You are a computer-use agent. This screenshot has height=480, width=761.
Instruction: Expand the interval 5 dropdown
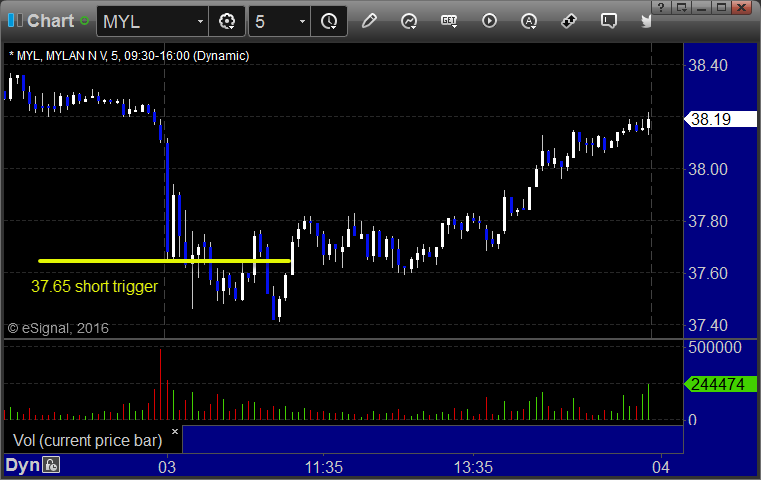(x=302, y=21)
